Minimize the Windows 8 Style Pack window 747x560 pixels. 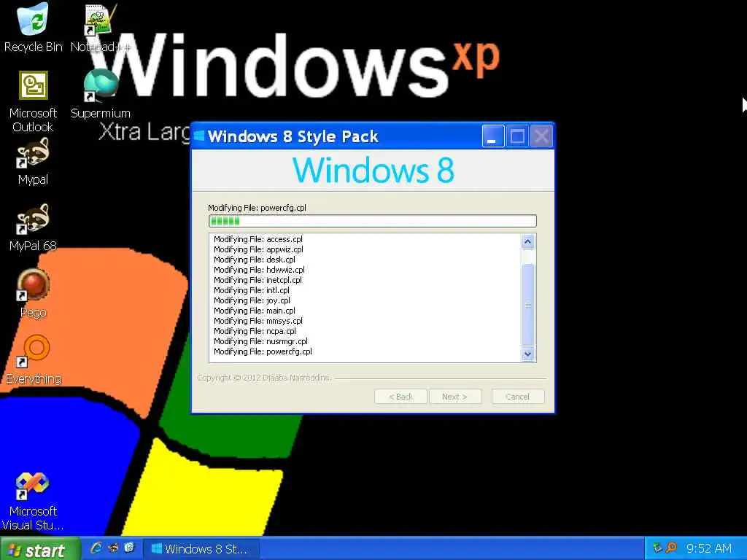click(493, 136)
